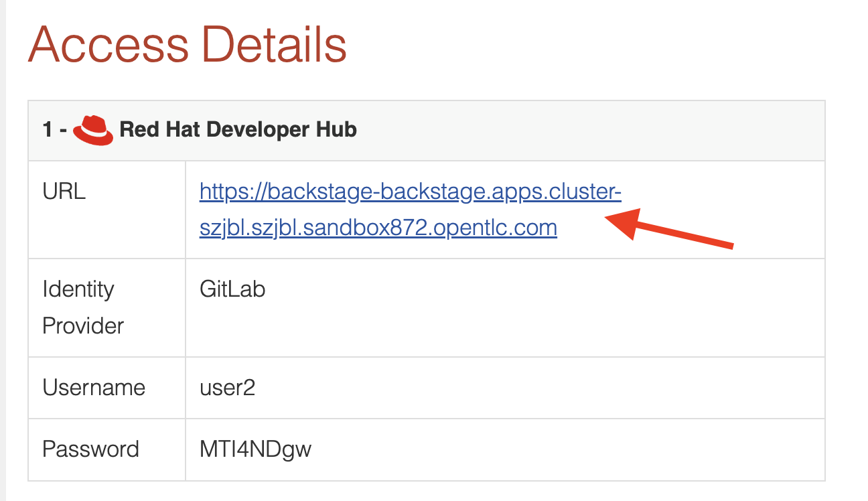The image size is (868, 501).
Task: Click the 'Identity Provider' row label
Action: coord(83,307)
